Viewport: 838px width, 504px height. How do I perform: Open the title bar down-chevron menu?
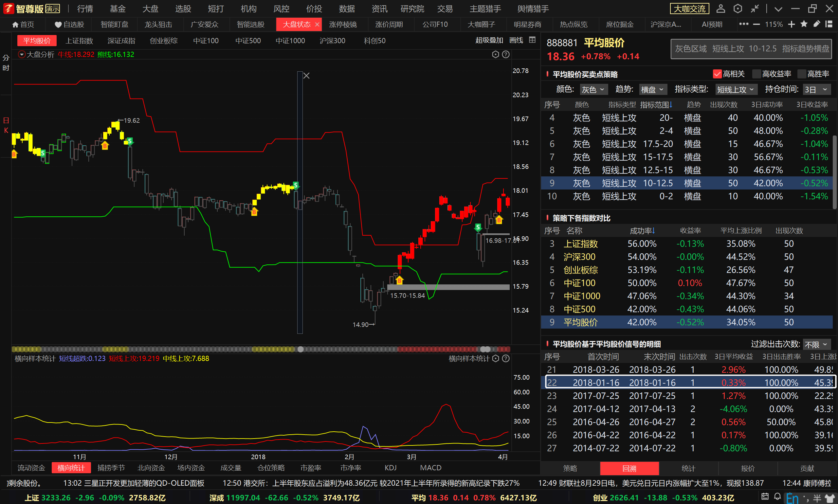[778, 9]
